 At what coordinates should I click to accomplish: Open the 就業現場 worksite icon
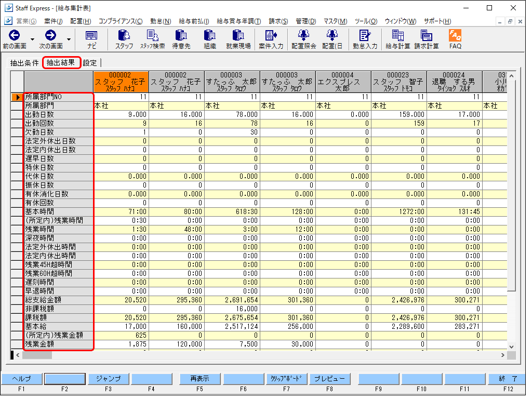(238, 35)
